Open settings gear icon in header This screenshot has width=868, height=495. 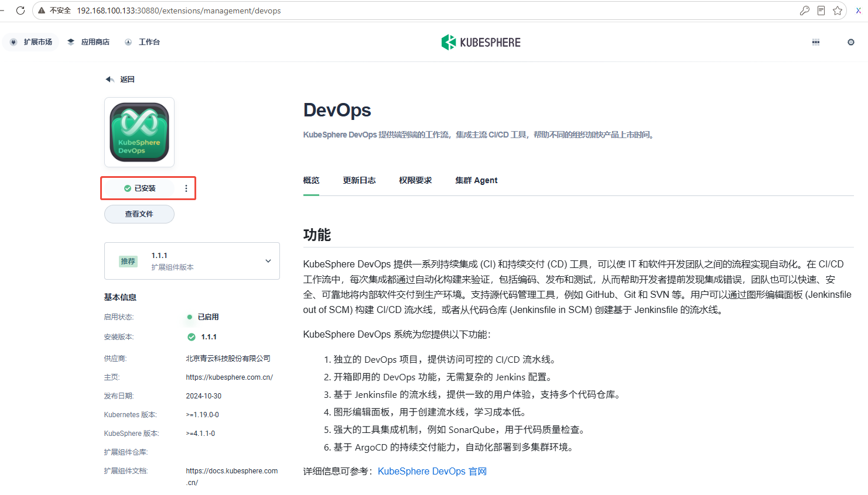[851, 42]
